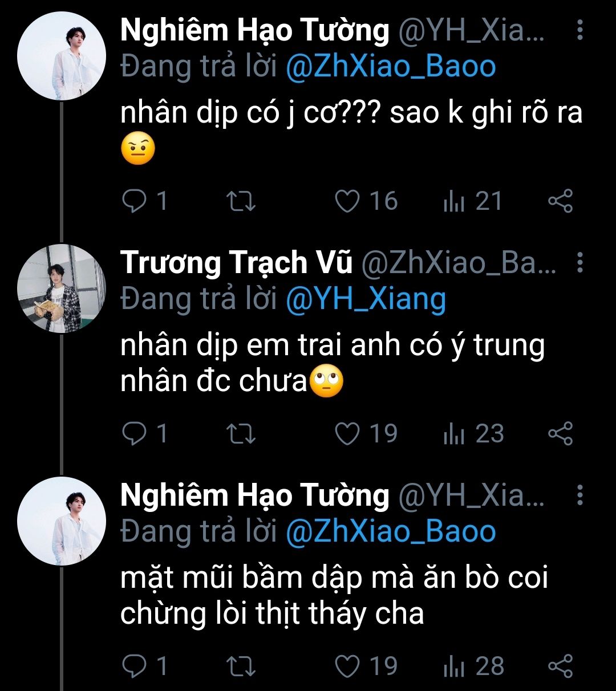The height and width of the screenshot is (691, 616).
Task: Open more options for the last tweet
Action: (x=579, y=495)
